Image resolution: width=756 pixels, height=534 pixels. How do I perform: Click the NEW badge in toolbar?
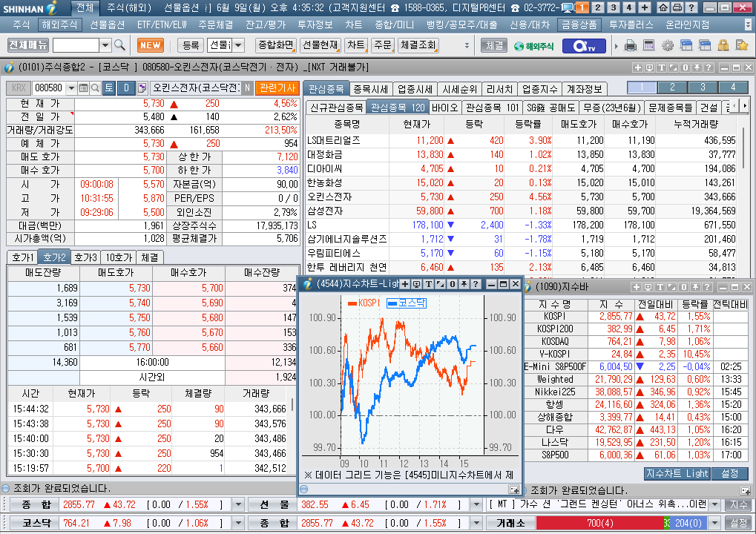151,45
